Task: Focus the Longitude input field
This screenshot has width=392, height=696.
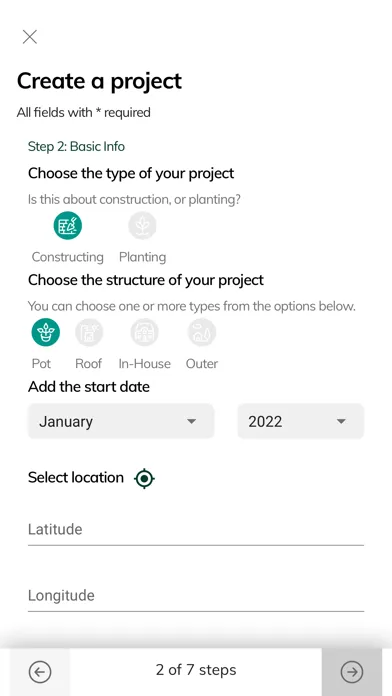Action: (196, 596)
